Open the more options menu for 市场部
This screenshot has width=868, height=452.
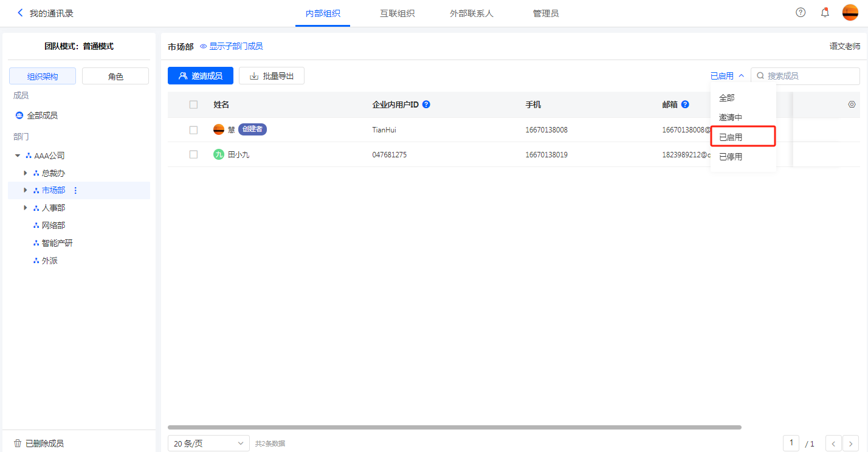[x=75, y=191]
